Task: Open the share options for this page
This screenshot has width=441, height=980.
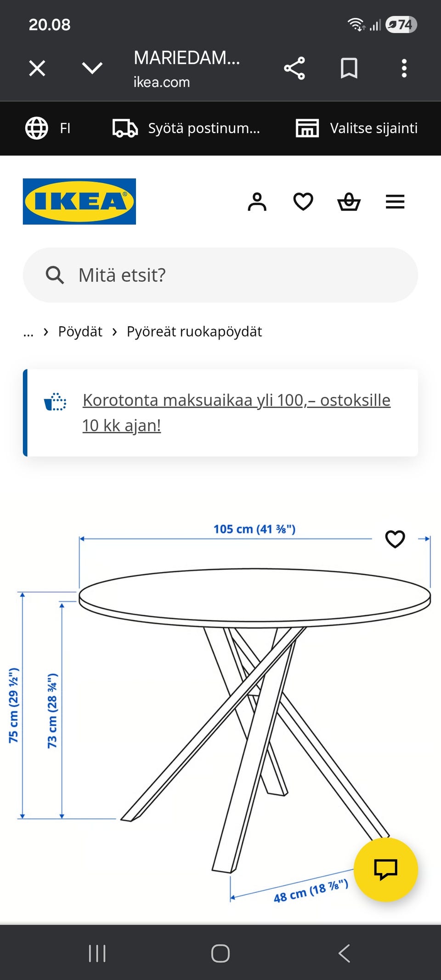Action: 294,68
